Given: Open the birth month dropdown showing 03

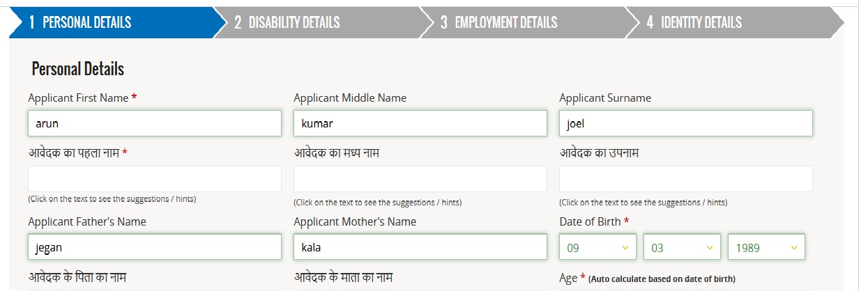Looking at the screenshot, I should click(x=682, y=247).
